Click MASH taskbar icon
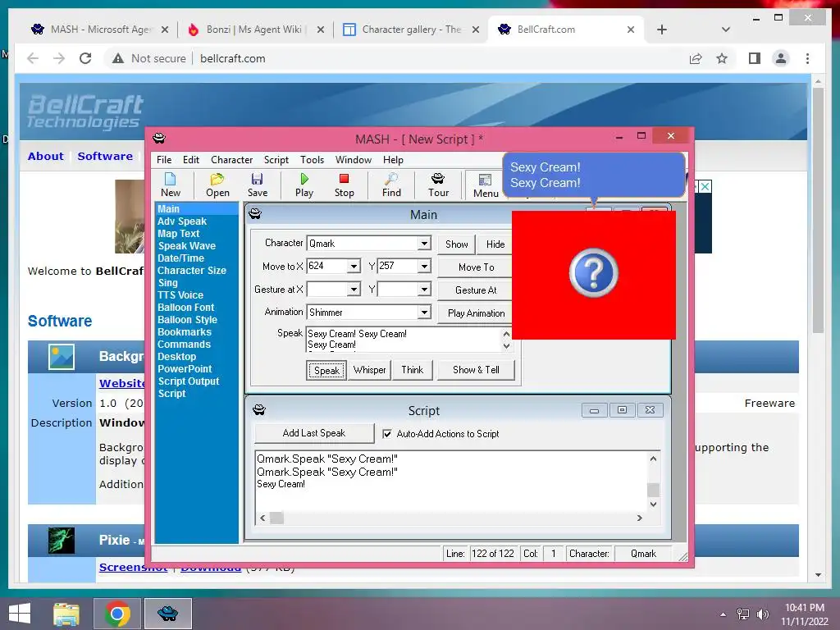 [167, 614]
